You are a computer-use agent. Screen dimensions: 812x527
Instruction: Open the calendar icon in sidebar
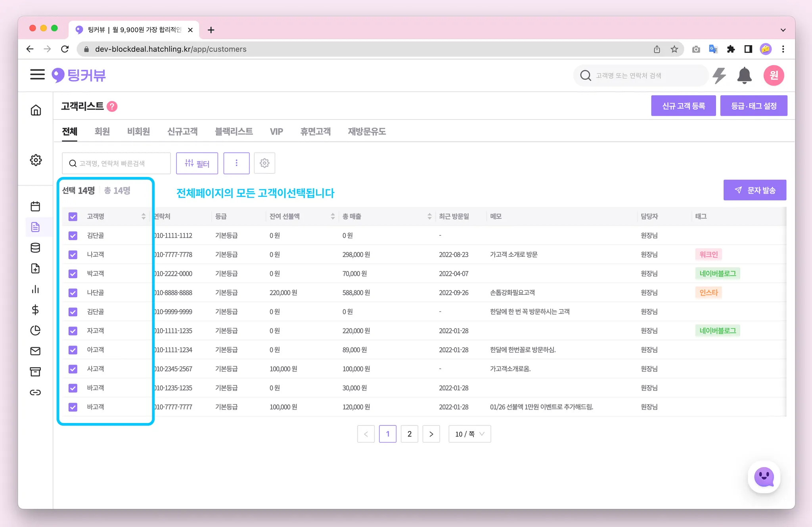(35, 206)
